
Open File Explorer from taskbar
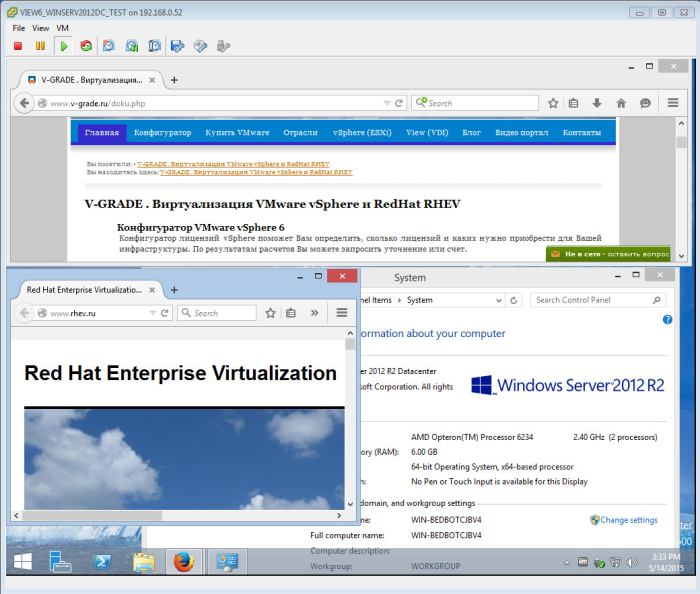(144, 561)
